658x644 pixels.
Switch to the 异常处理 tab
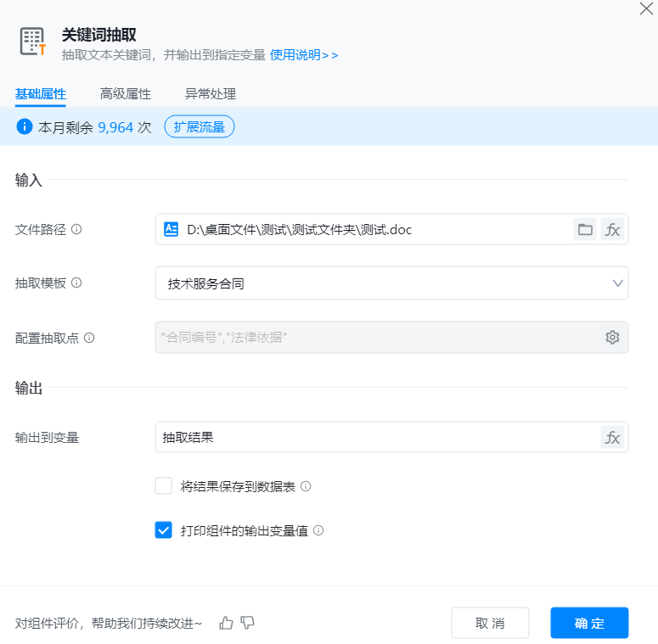[x=210, y=94]
